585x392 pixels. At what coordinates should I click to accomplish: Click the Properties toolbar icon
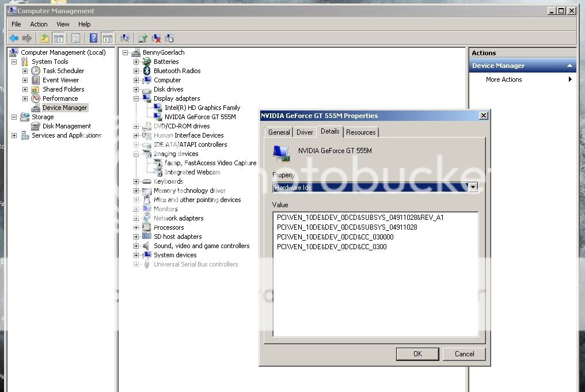click(x=75, y=39)
